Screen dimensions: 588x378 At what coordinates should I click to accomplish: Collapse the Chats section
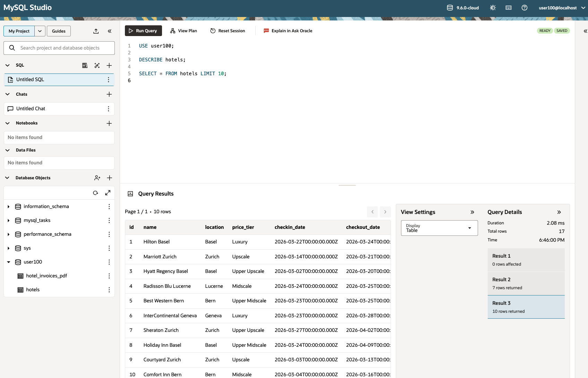[x=8, y=94]
